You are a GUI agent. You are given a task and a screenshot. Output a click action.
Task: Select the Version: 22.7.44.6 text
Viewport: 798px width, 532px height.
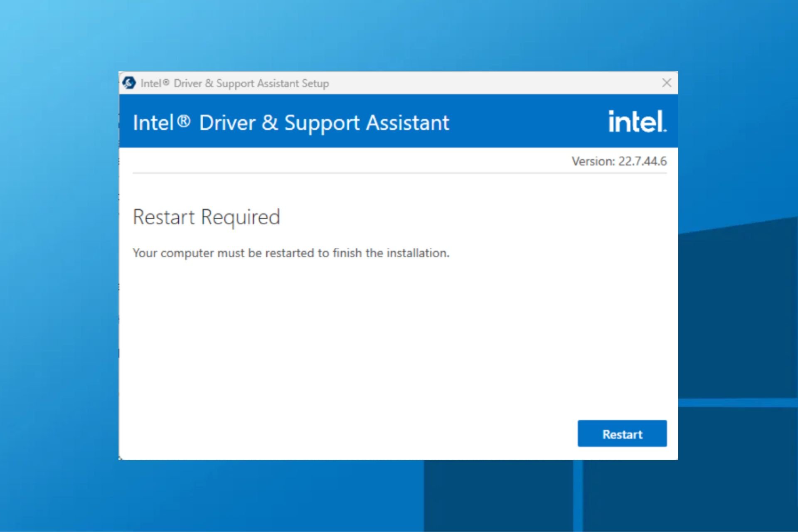[619, 161]
